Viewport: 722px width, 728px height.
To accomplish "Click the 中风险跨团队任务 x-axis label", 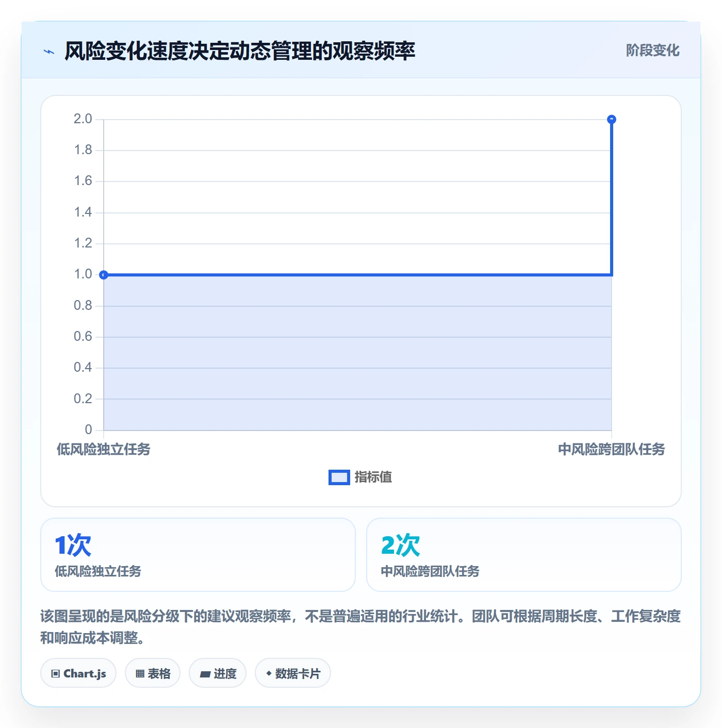I will 612,450.
